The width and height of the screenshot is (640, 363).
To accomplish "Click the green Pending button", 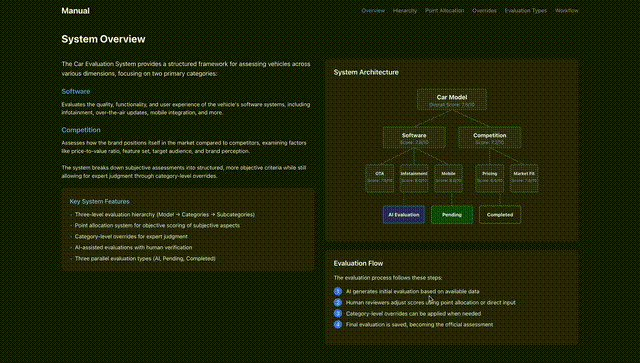I will (x=452, y=215).
